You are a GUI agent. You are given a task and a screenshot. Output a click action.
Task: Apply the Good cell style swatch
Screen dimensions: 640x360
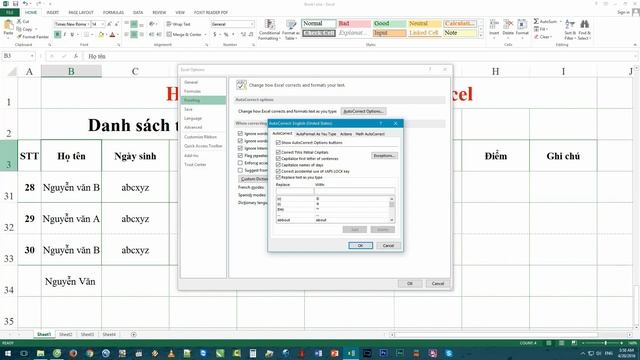pos(389,23)
